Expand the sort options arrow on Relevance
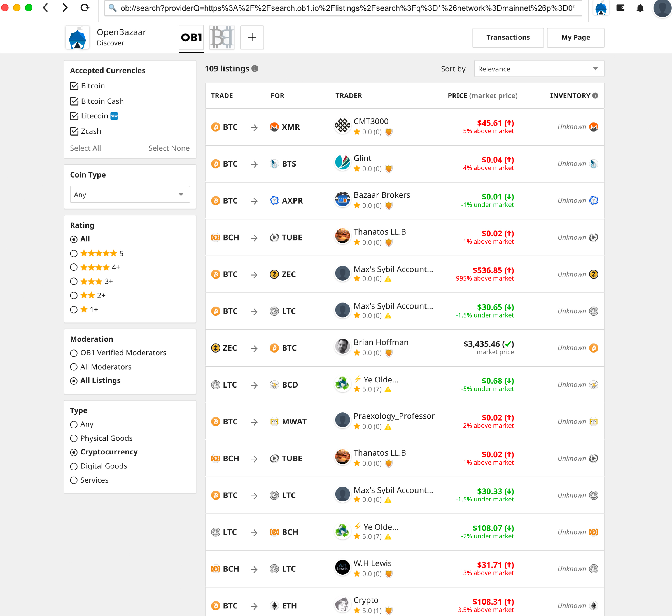 pos(595,69)
